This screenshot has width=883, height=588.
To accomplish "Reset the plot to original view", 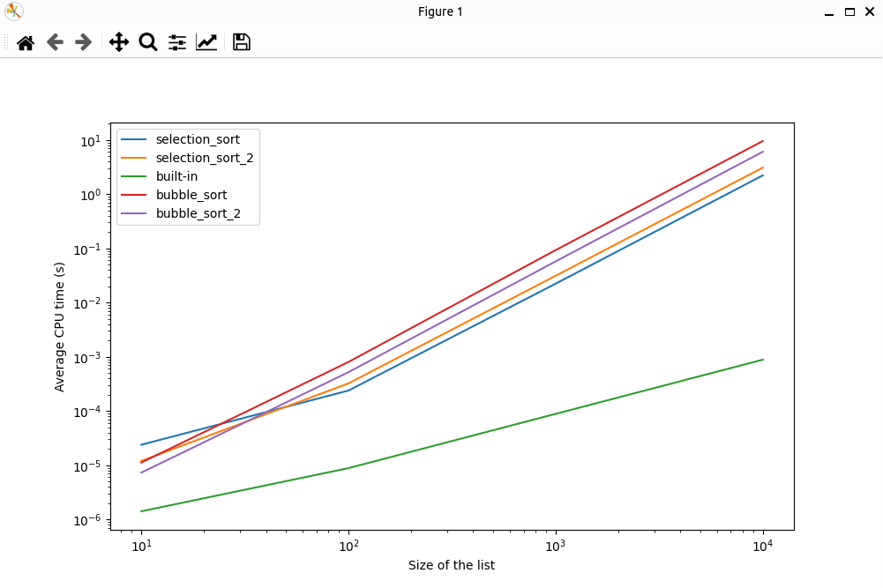I will tap(26, 42).
